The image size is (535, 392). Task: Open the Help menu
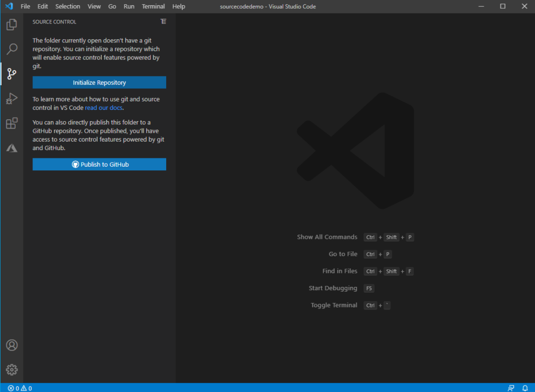tap(178, 6)
